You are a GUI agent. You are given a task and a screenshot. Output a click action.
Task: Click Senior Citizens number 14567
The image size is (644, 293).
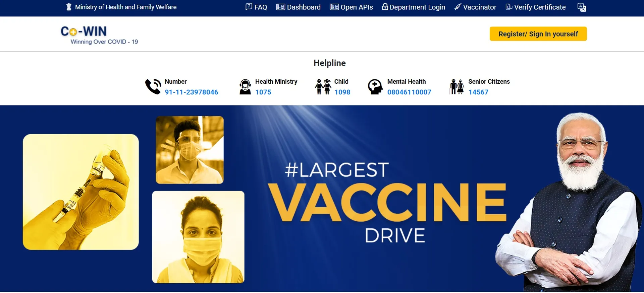[x=478, y=92]
